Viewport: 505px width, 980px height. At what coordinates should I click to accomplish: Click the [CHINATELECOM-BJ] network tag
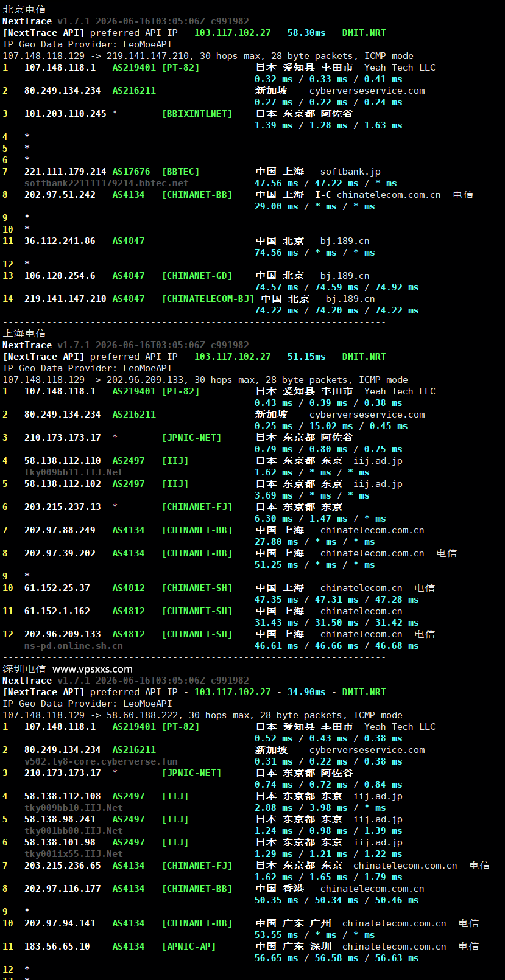coord(208,299)
